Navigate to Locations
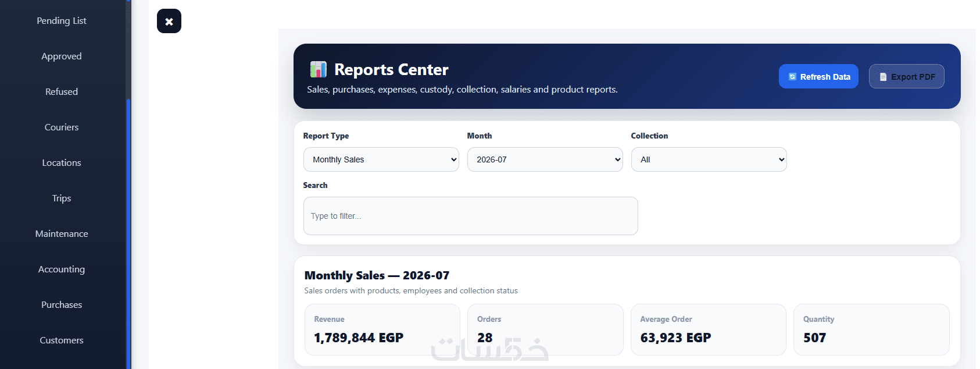The image size is (980, 369). click(x=62, y=162)
